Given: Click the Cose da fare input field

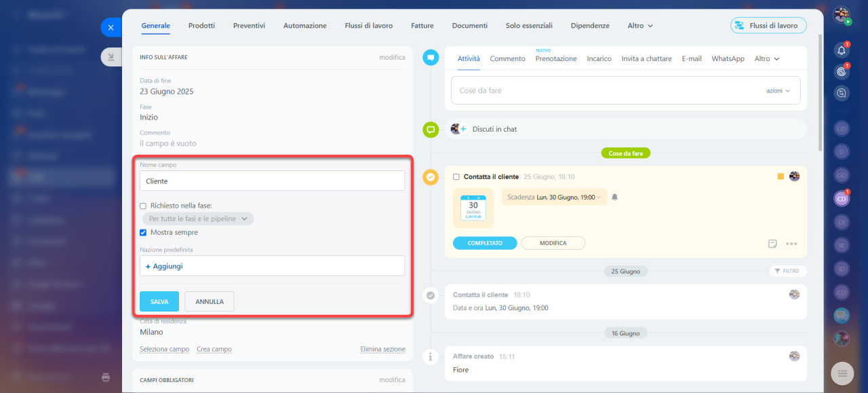Looking at the screenshot, I should pos(625,90).
